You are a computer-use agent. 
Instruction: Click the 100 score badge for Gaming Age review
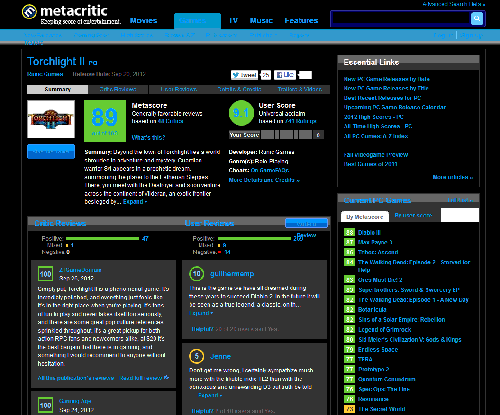pyautogui.click(x=46, y=405)
